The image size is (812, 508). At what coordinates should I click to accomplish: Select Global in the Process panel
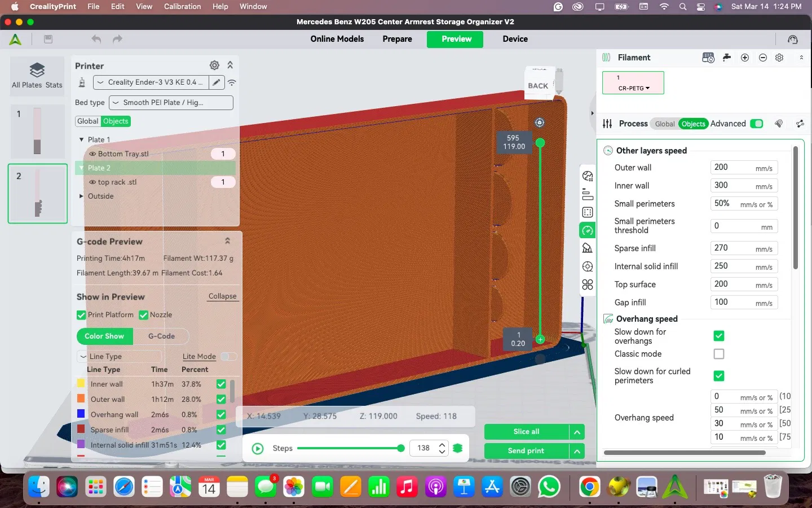point(665,124)
